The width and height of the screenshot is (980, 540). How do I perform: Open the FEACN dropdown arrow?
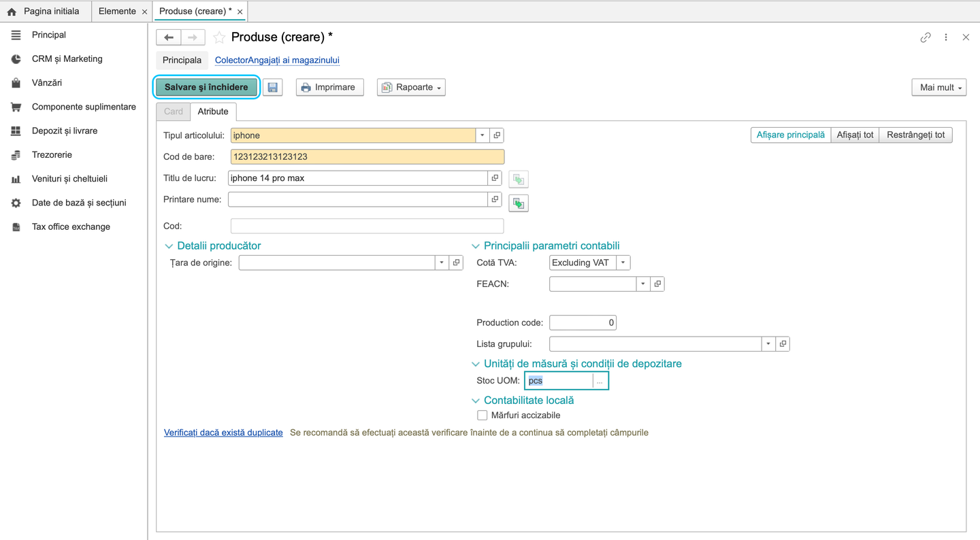642,284
